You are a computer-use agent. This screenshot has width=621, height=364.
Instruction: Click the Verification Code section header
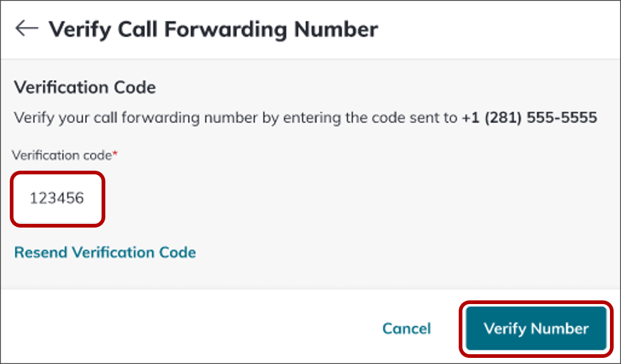85,87
